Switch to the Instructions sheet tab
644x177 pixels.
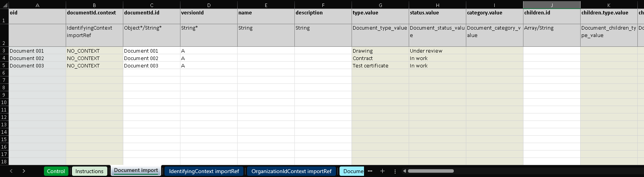tap(89, 171)
